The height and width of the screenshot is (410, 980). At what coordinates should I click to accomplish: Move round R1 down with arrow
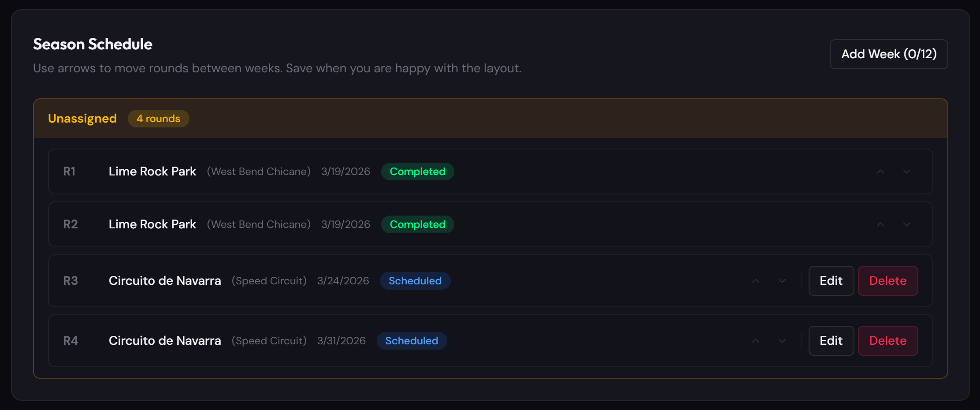906,171
